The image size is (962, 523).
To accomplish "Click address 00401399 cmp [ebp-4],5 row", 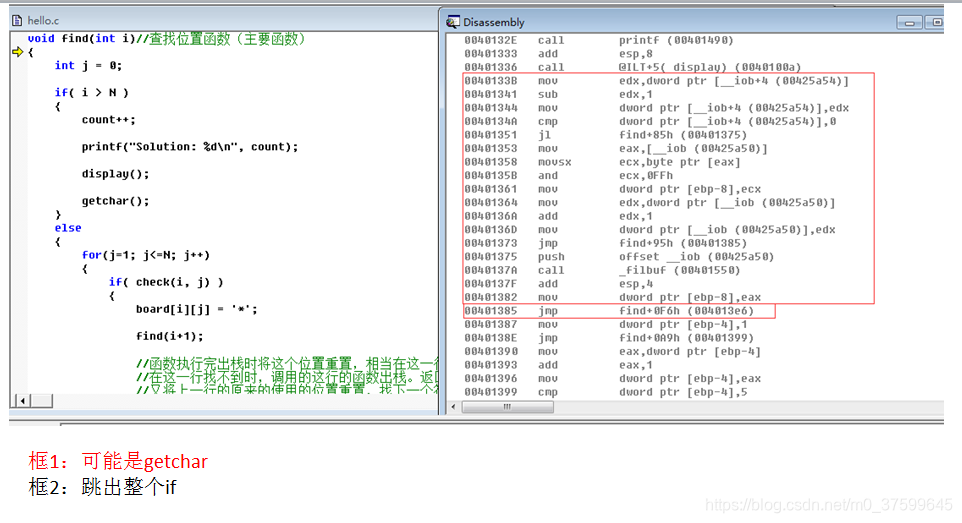I will 606,391.
